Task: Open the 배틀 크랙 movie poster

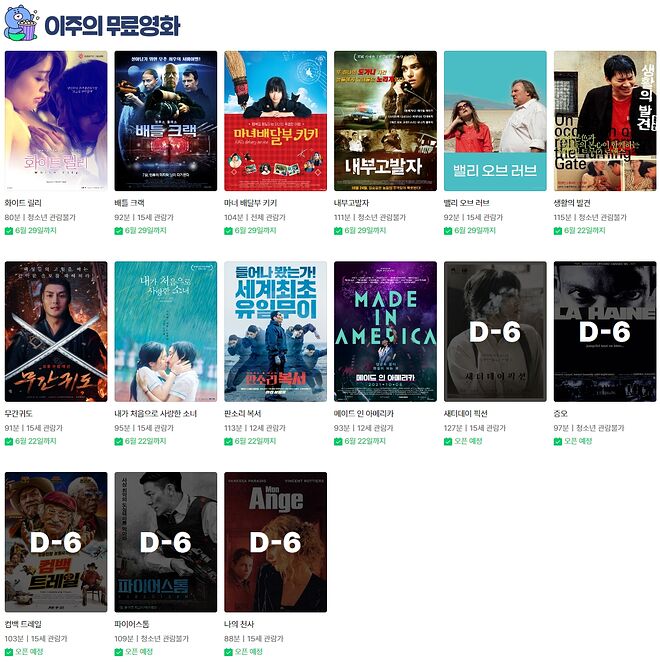Action: [166, 121]
